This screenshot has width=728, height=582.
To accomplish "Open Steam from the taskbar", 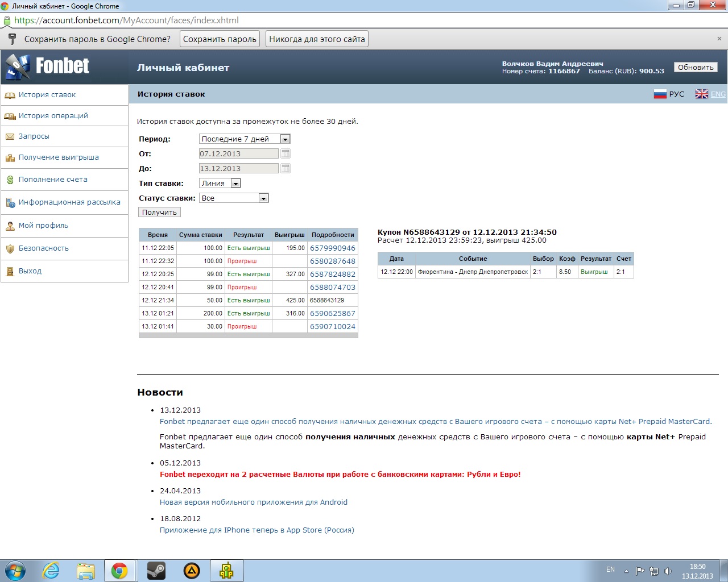I will tap(156, 571).
